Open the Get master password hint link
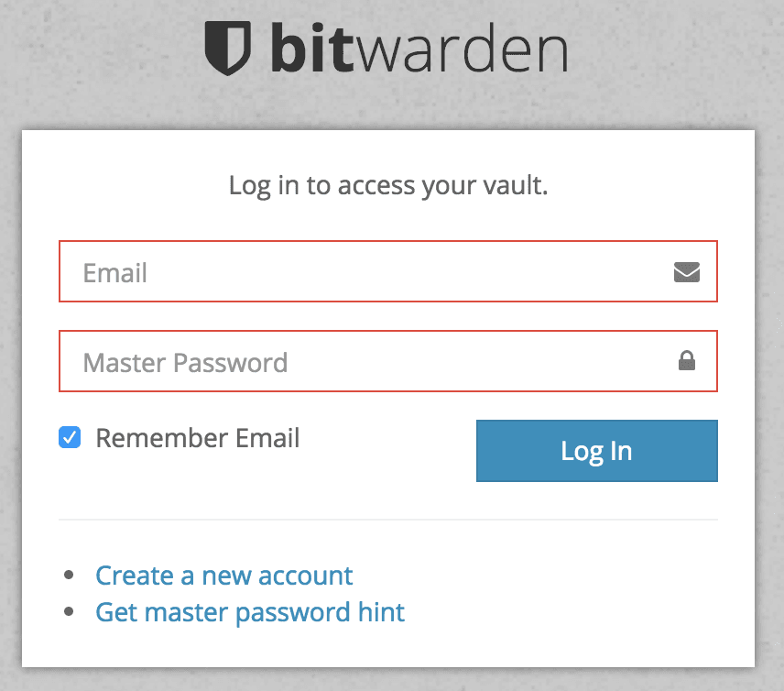Screen dimensions: 784x691 pyautogui.click(x=250, y=612)
